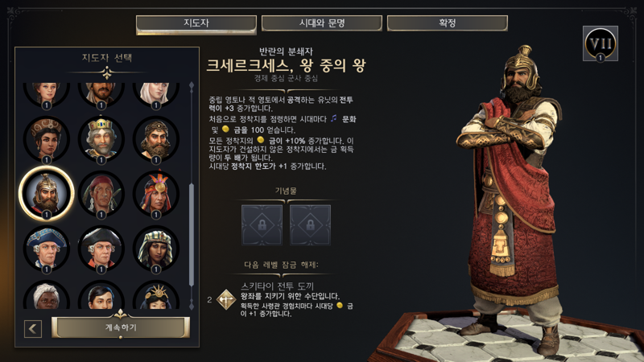The image size is (644, 362).
Task: Go back with the left arrow button
Action: point(33,328)
